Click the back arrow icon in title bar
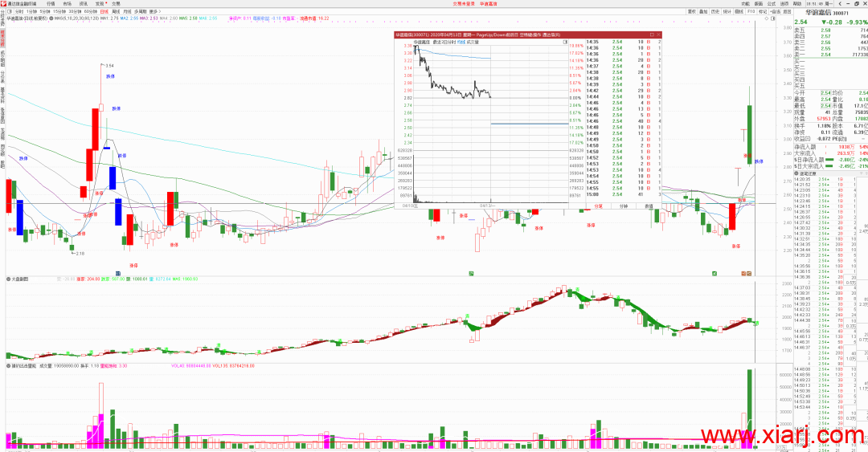 click(x=840, y=3)
